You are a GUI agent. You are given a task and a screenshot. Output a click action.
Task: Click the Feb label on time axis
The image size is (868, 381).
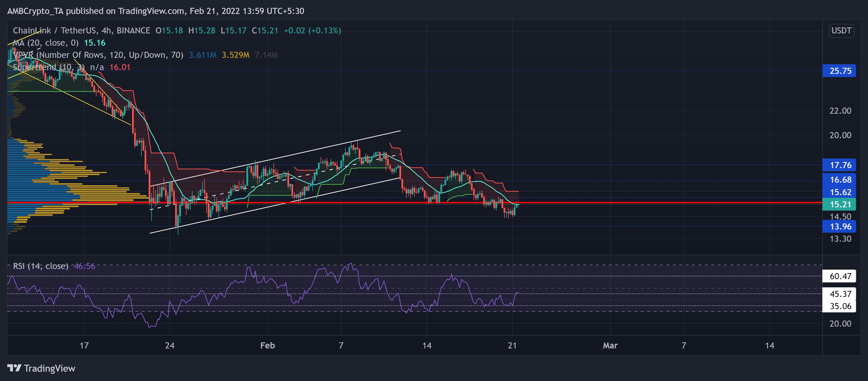[268, 345]
